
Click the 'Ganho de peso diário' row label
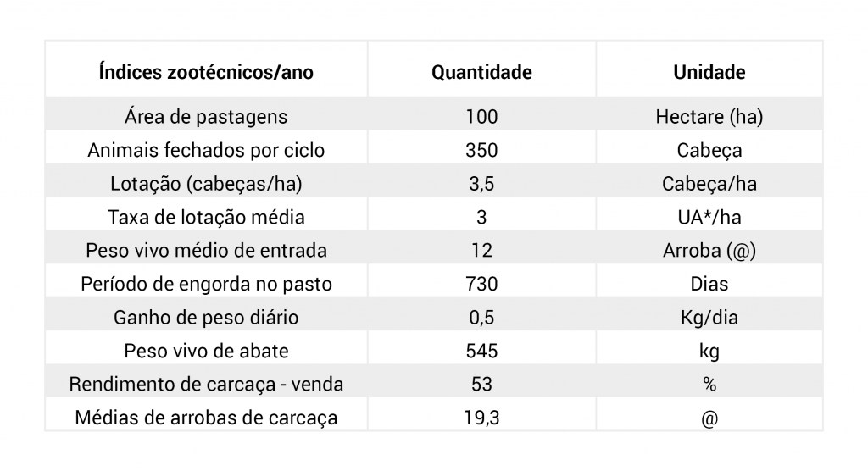[206, 317]
